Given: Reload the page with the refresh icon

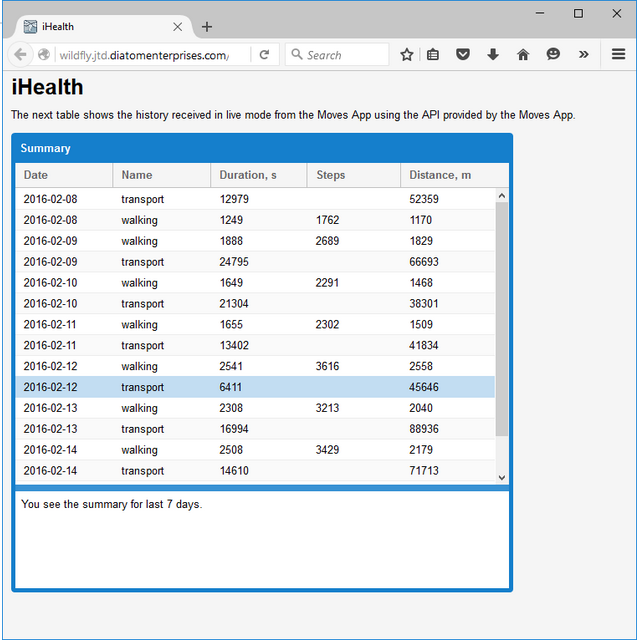Looking at the screenshot, I should click(264, 55).
